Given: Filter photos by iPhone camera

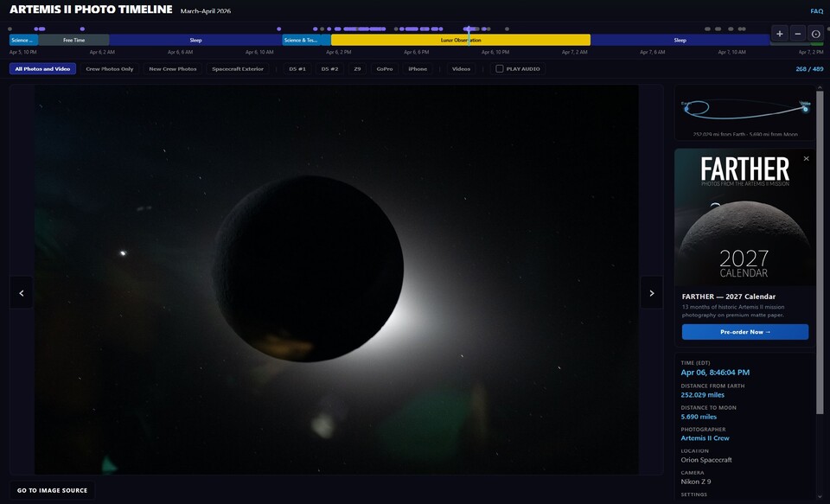Looking at the screenshot, I should (418, 69).
